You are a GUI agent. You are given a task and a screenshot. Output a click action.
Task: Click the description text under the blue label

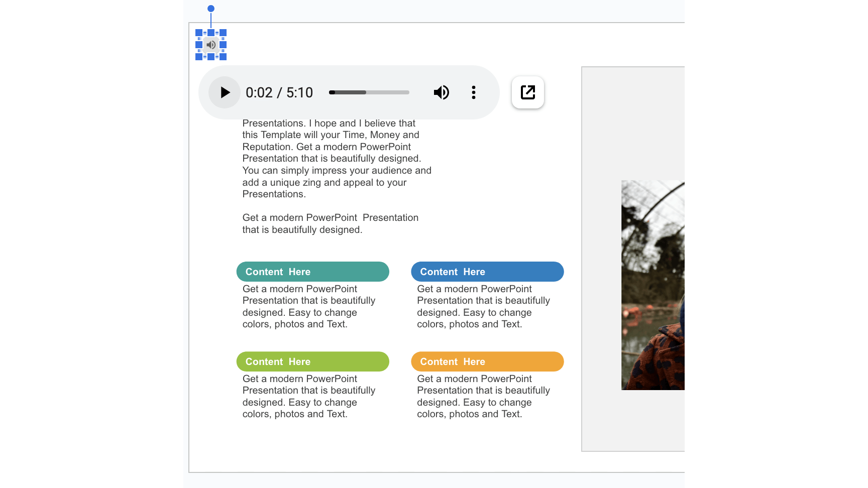click(x=484, y=307)
